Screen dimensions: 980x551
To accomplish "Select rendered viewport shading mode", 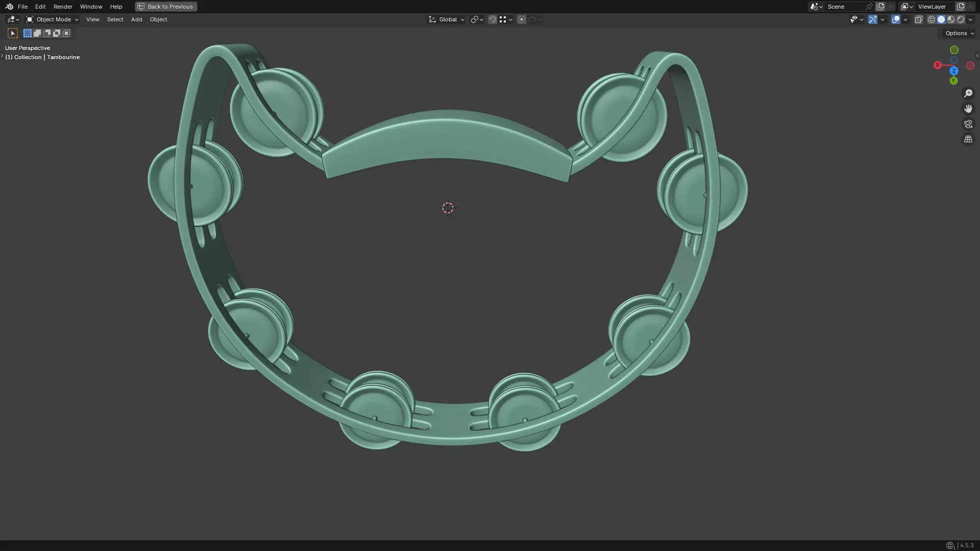I will tap(961, 19).
